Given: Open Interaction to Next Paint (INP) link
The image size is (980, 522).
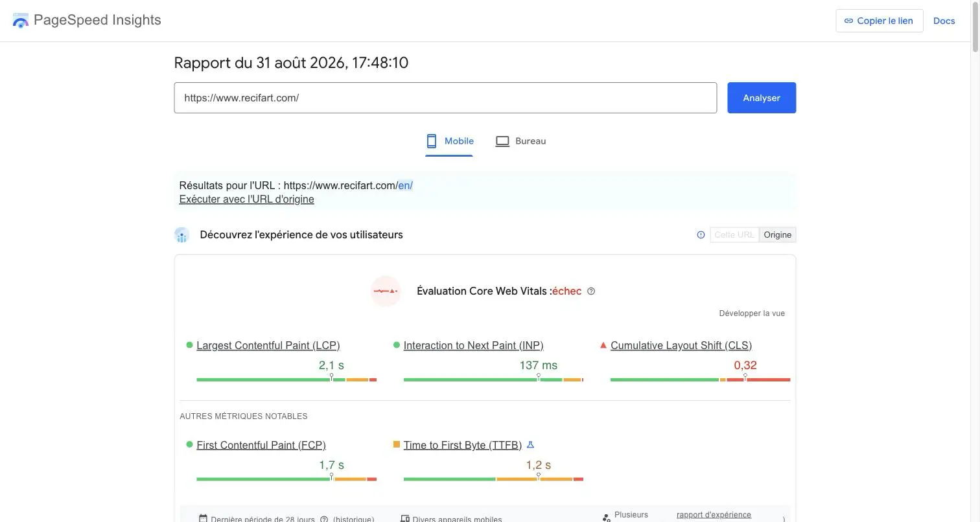Looking at the screenshot, I should (x=473, y=346).
